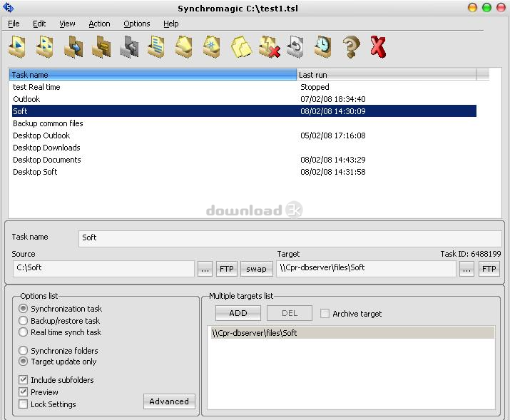Image resolution: width=510 pixels, height=420 pixels.
Task: Click the undo curved-arrow toolbar icon
Action: click(295, 47)
